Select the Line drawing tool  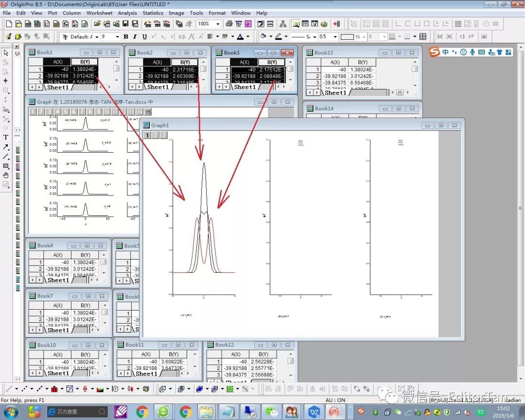pos(6,156)
